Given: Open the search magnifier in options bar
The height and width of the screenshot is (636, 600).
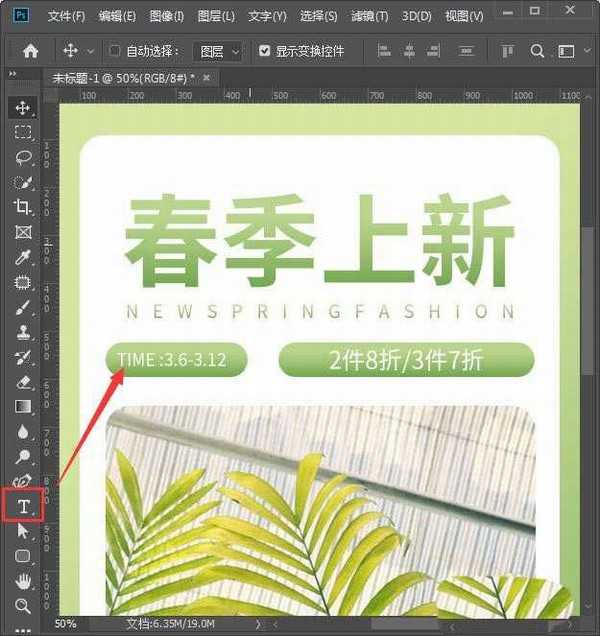Looking at the screenshot, I should point(537,51).
